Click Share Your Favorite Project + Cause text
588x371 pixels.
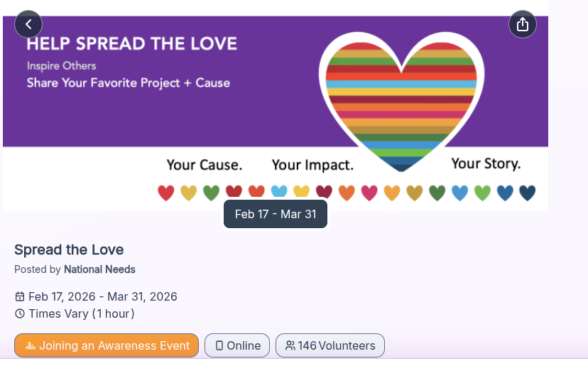(x=129, y=82)
